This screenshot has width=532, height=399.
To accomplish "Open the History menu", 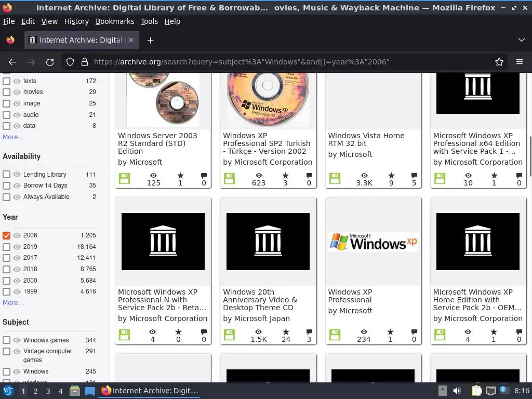I will (76, 21).
